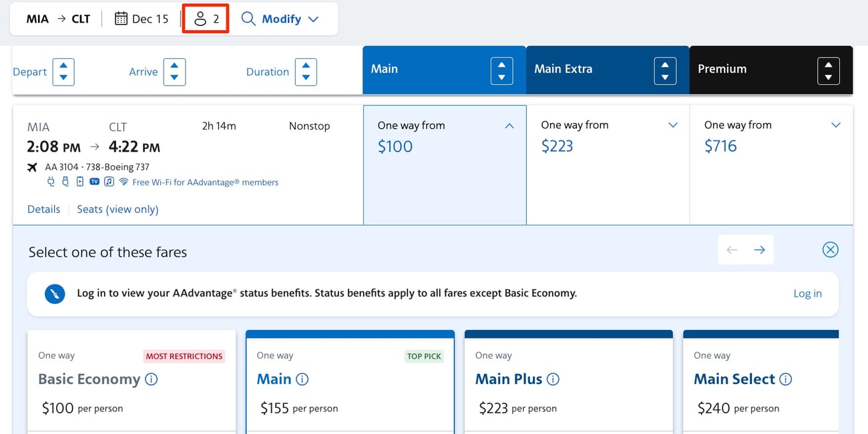Click the Select one of these fares heading

107,252
